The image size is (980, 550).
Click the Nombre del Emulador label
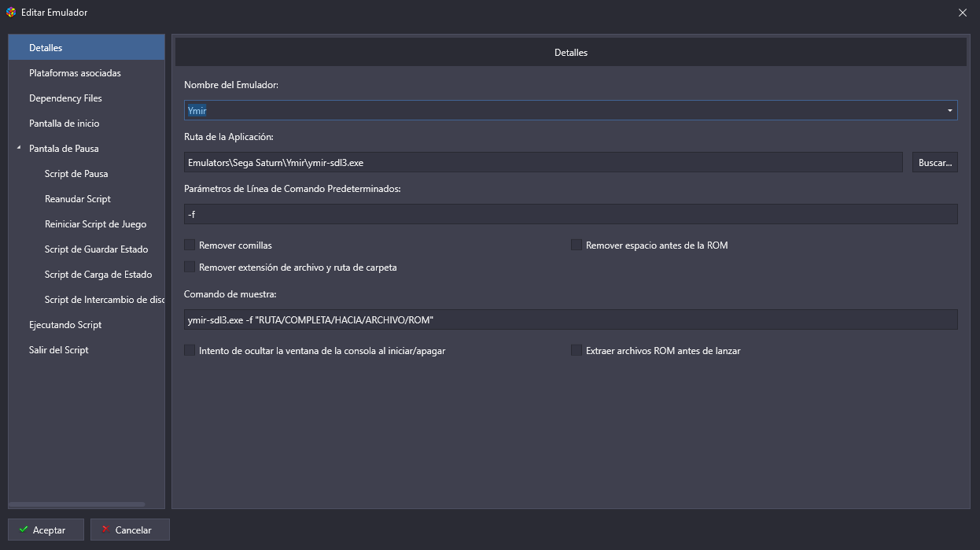(x=231, y=85)
